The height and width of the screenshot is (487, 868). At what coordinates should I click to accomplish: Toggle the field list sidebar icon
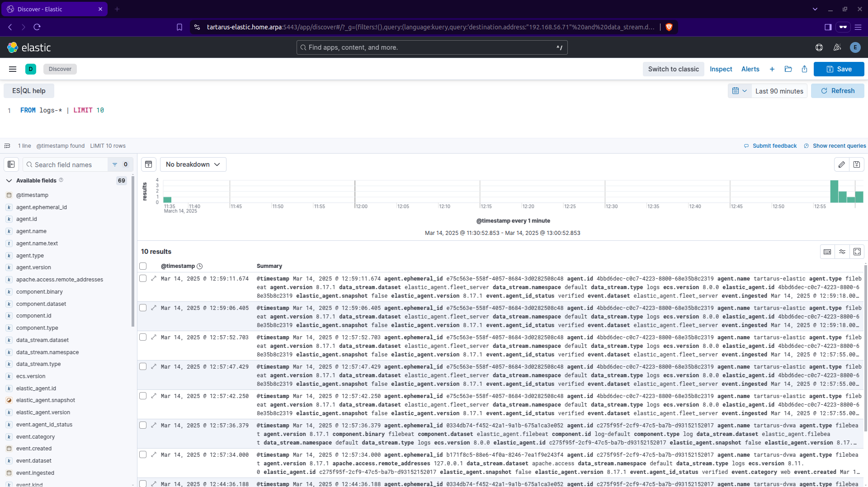click(x=11, y=164)
